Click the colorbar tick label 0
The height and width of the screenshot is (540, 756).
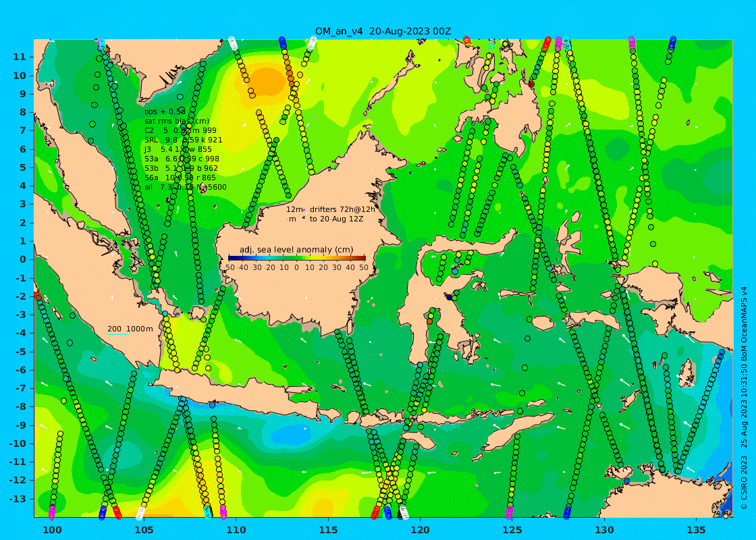296,267
